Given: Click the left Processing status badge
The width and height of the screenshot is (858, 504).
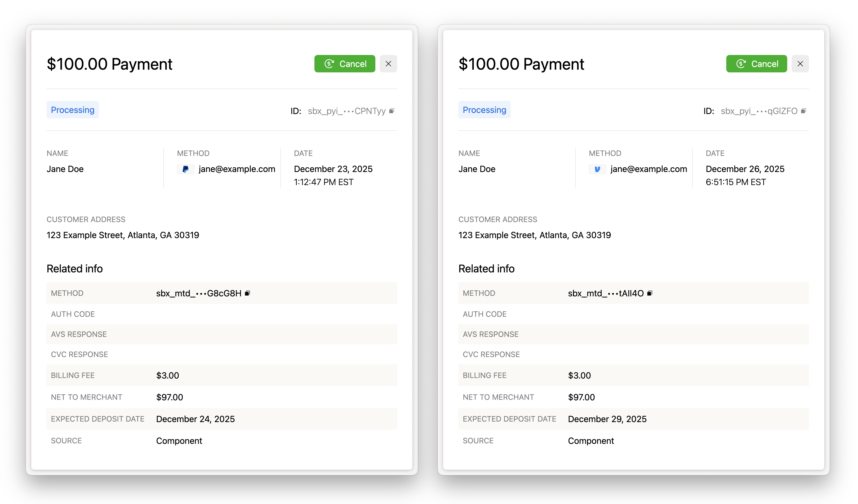Looking at the screenshot, I should coord(72,110).
